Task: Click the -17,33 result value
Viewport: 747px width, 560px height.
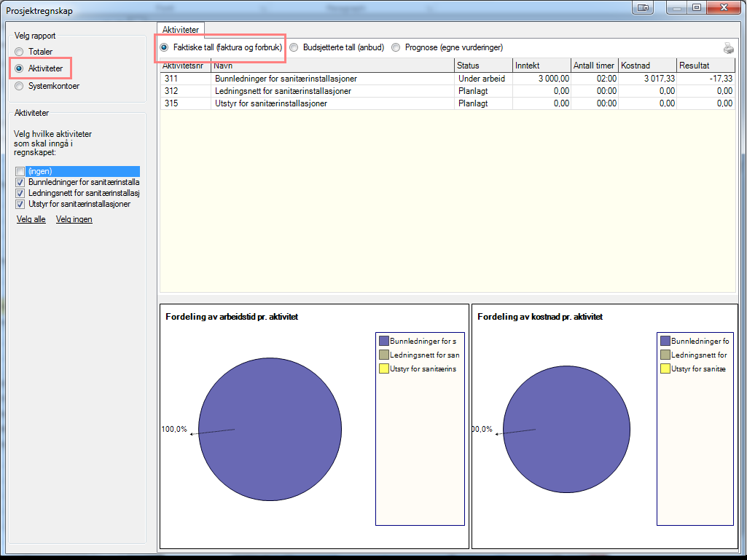Action: pos(721,79)
